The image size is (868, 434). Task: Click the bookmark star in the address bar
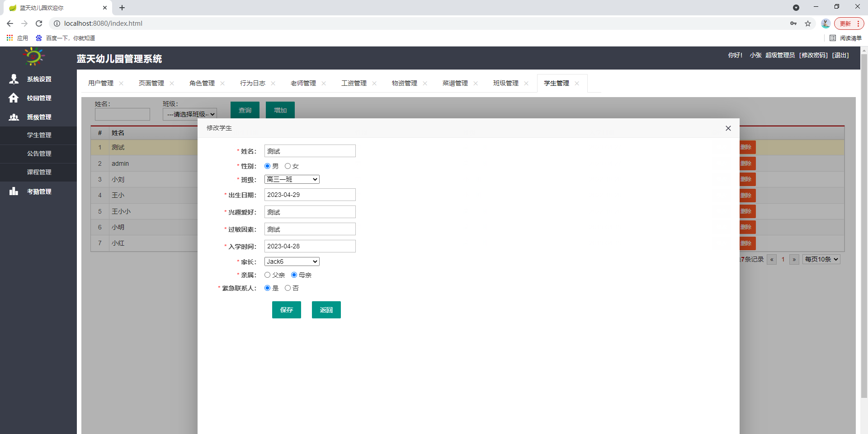tap(808, 23)
